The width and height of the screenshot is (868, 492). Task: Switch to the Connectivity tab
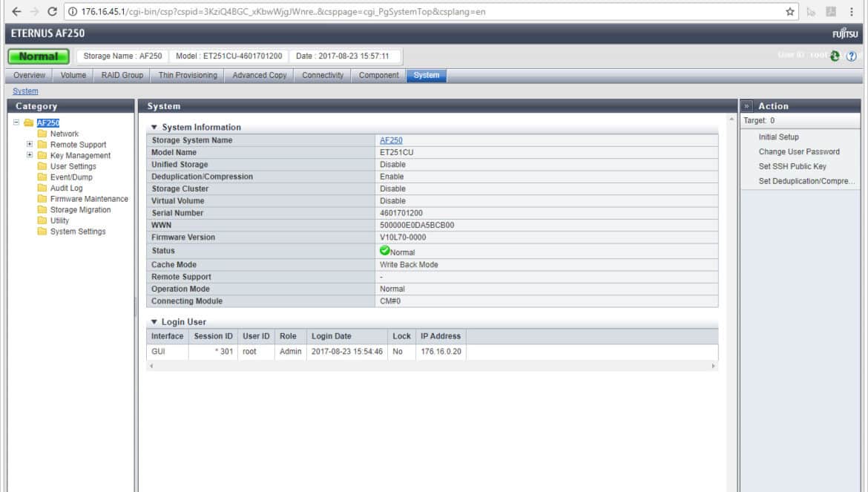point(323,75)
